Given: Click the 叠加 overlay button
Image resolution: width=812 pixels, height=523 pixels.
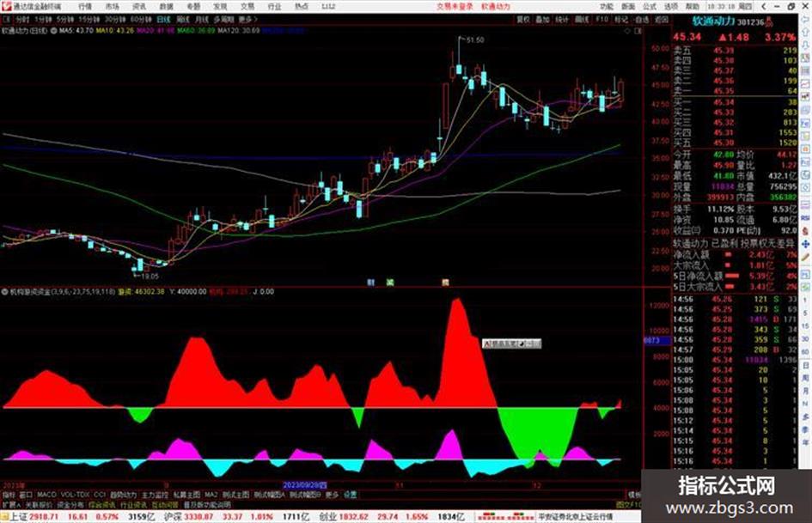Looking at the screenshot, I should pyautogui.click(x=542, y=20).
